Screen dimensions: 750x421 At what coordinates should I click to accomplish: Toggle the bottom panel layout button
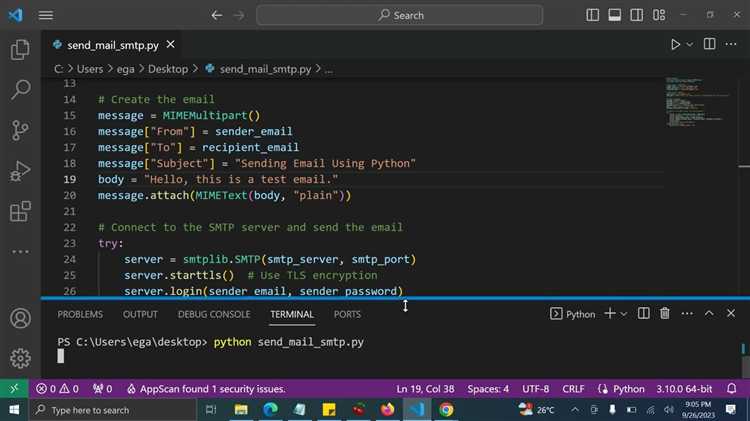[x=615, y=15]
